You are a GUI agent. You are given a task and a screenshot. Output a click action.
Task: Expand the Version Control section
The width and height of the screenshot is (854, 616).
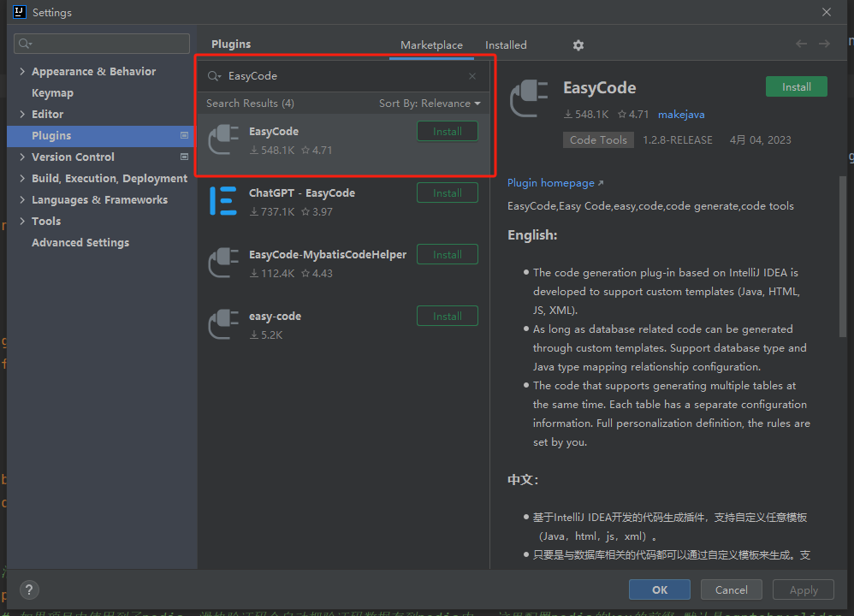point(22,157)
